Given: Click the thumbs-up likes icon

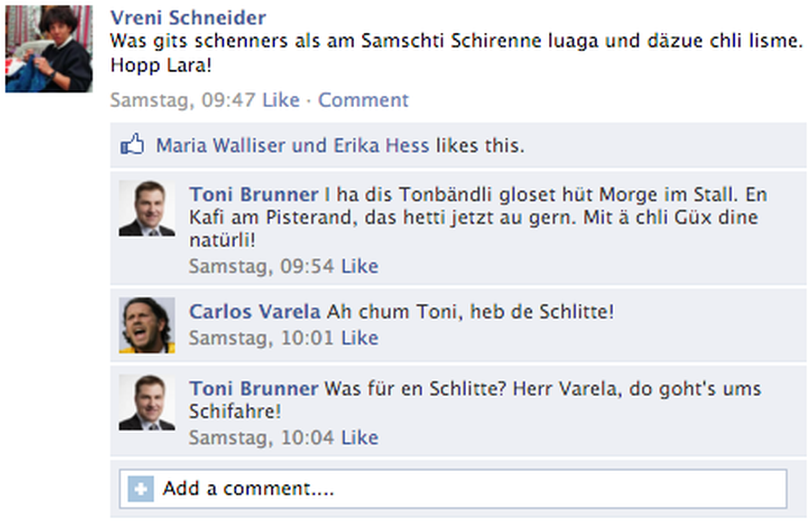Looking at the screenshot, I should (132, 144).
